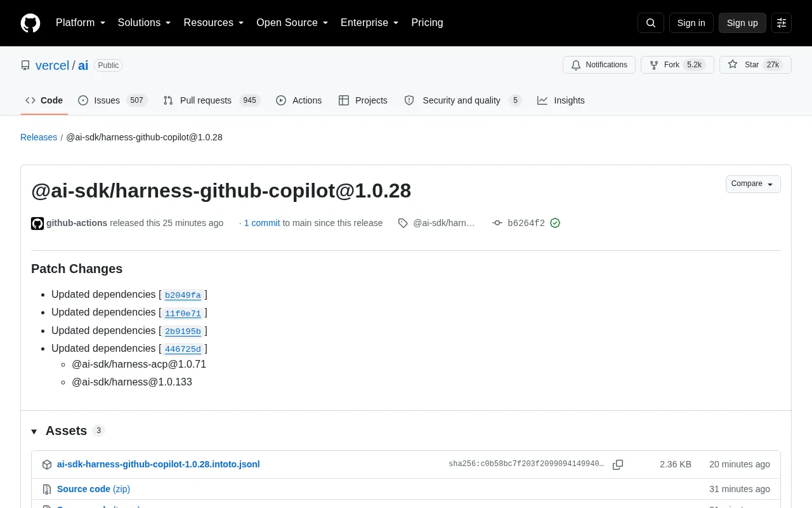Screen dimensions: 812x508
Task: Star the vercel/ai repository
Action: coord(755,65)
